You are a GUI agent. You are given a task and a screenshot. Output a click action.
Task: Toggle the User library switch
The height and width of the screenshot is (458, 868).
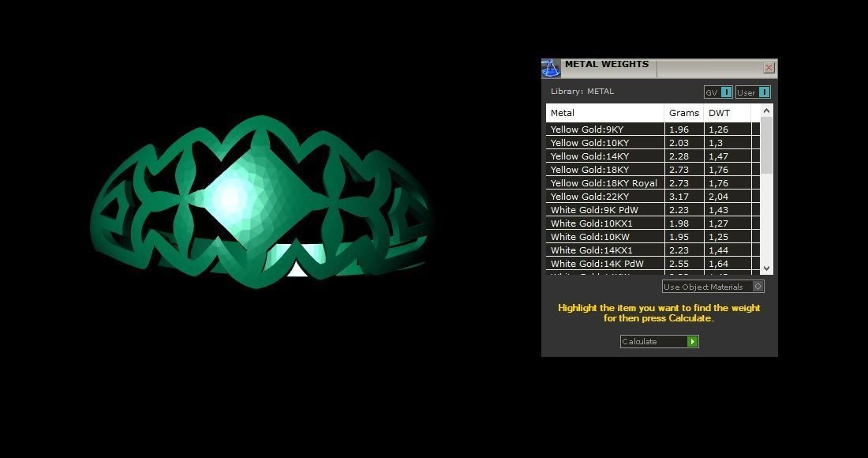[765, 92]
